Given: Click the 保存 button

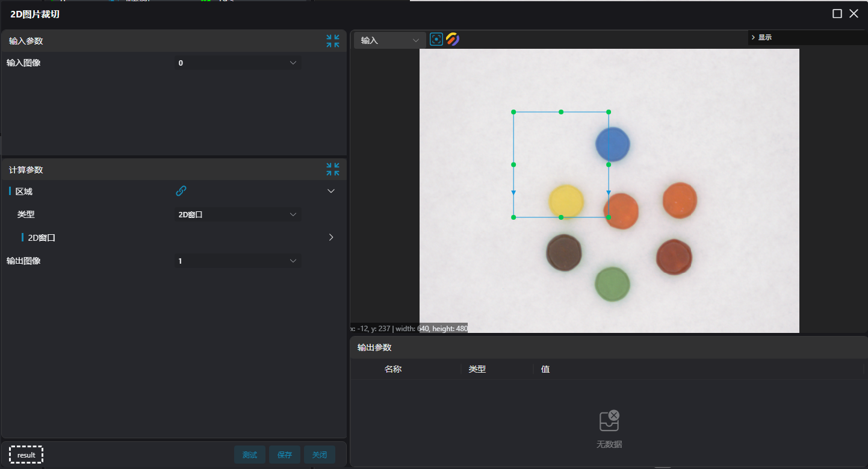Looking at the screenshot, I should 285,455.
